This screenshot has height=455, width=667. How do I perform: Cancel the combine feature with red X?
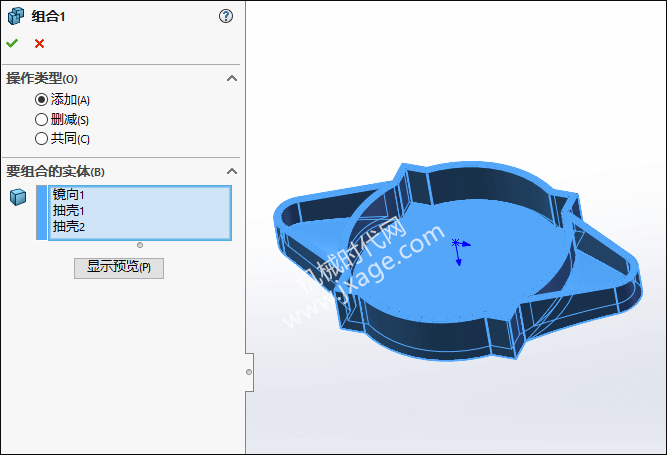(40, 43)
